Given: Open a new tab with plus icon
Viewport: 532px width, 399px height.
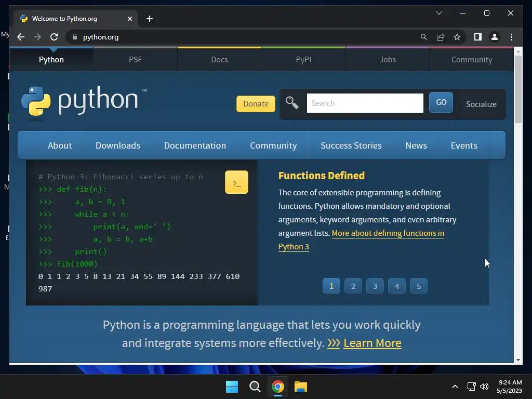Looking at the screenshot, I should click(150, 19).
